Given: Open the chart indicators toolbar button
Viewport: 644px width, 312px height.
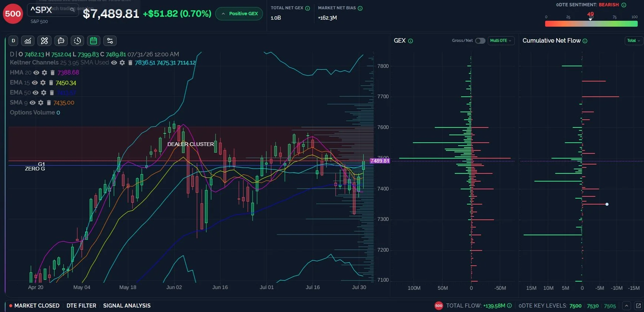Looking at the screenshot, I should click(28, 41).
